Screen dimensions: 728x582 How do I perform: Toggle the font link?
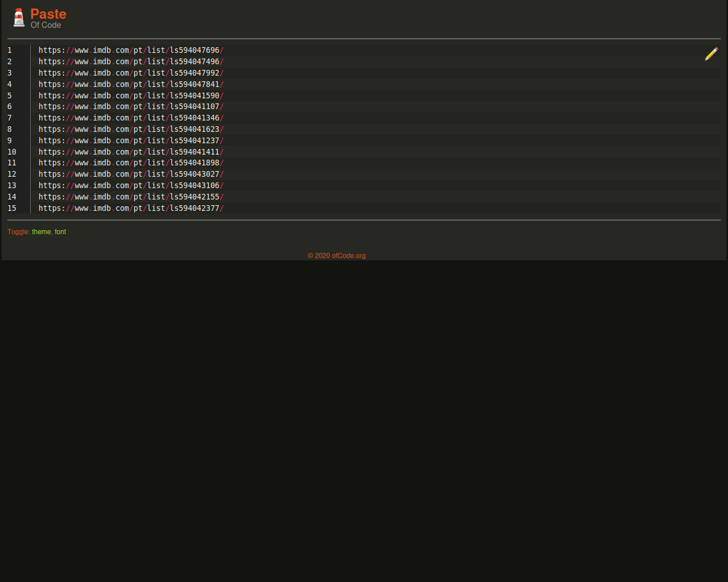[x=60, y=232]
